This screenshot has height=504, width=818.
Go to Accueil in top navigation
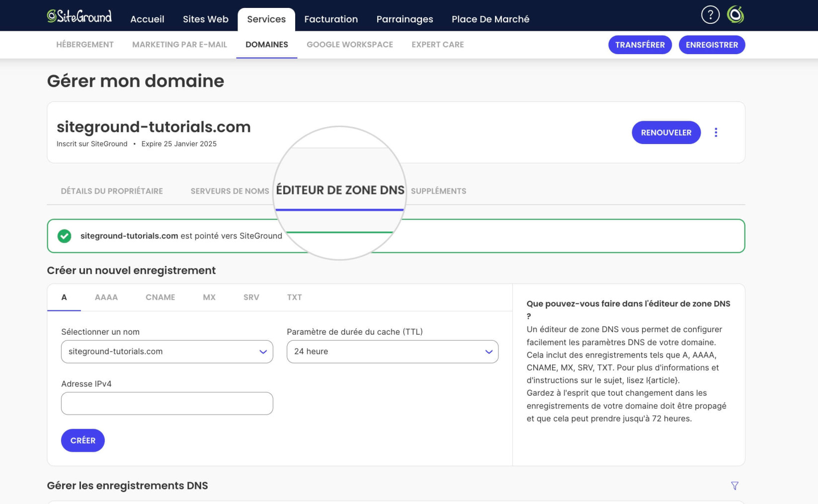click(147, 19)
